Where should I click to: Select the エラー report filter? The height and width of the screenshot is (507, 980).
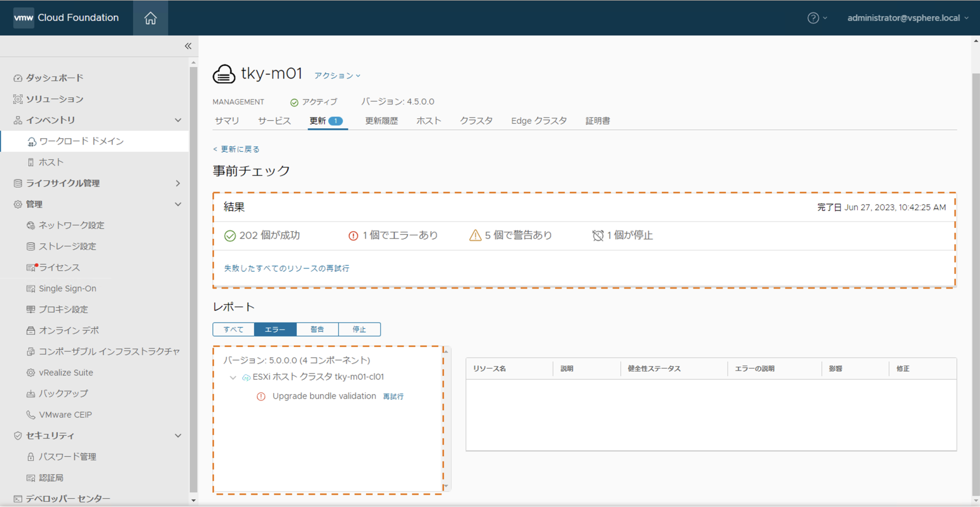click(x=275, y=329)
